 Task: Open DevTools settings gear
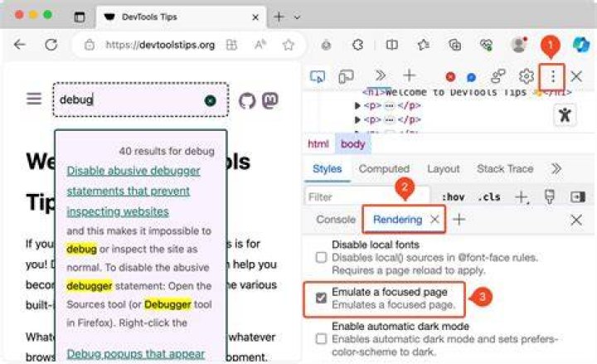coord(527,76)
